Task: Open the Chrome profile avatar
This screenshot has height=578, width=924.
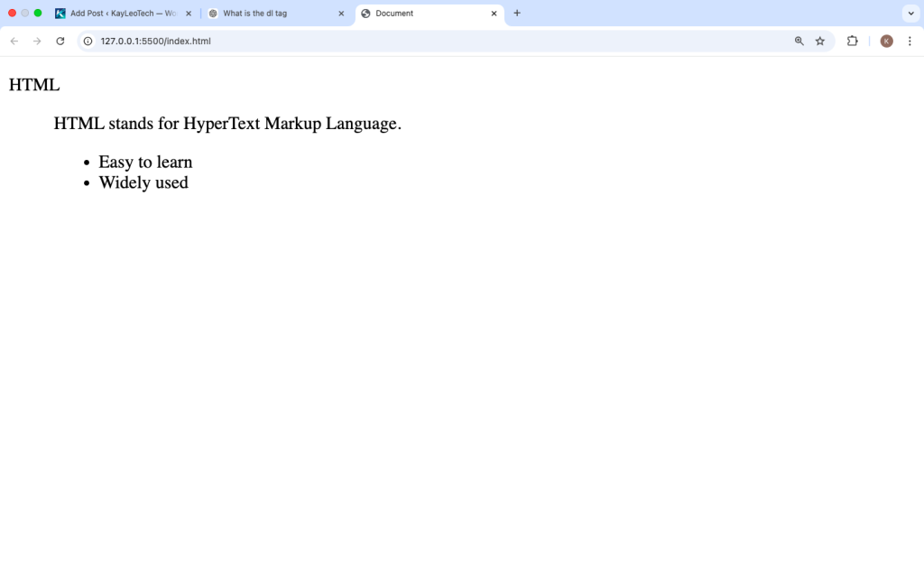Action: point(886,41)
